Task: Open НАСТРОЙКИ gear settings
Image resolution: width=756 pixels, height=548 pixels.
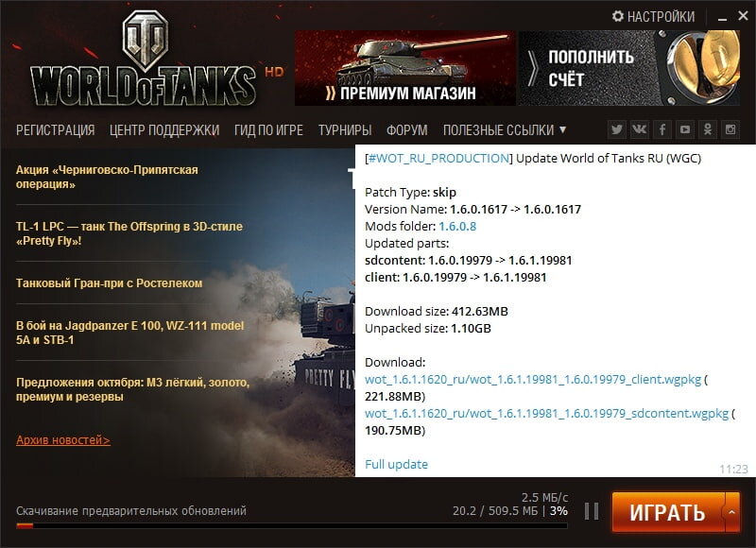Action: point(653,17)
